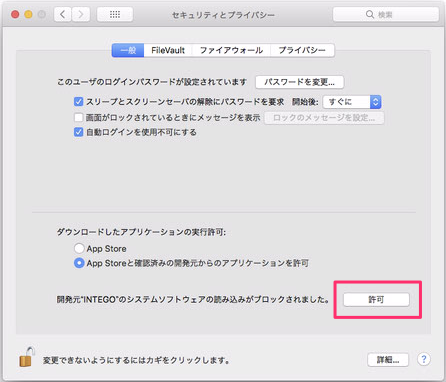
Task: Click the yellow minimize window button
Action: (x=28, y=14)
